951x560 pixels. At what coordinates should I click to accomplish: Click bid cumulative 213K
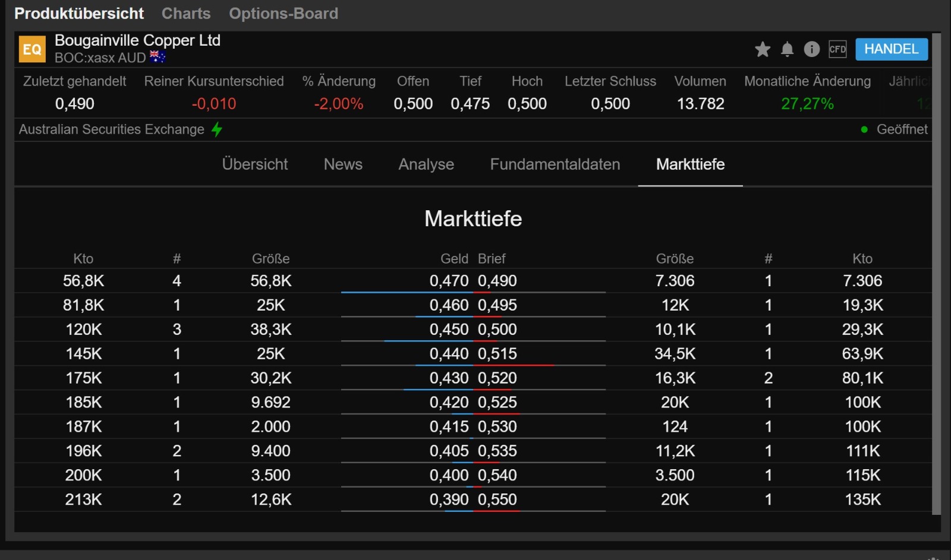tap(84, 500)
